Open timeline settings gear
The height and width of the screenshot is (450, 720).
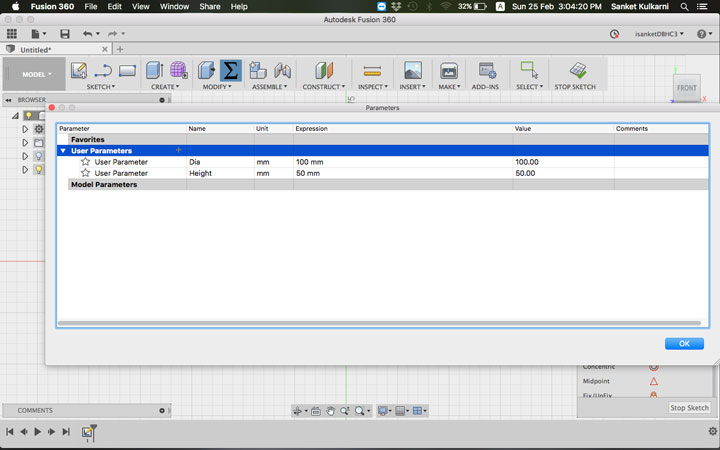point(712,431)
